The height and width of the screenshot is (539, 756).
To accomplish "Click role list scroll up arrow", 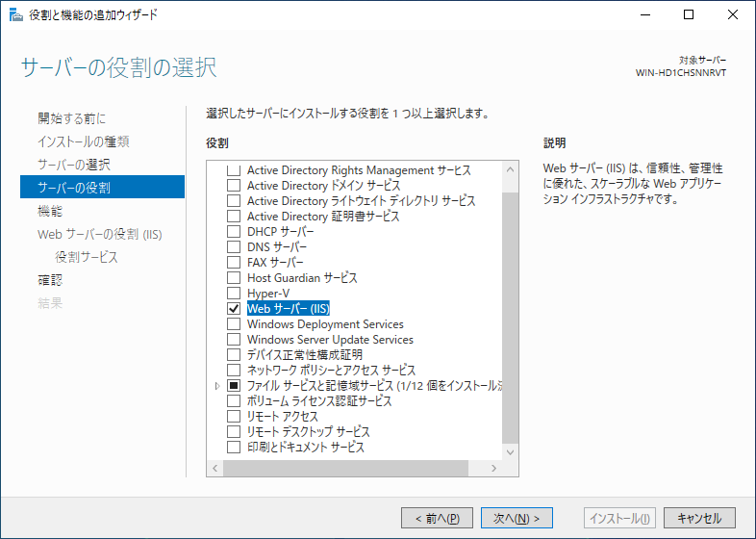I will coord(510,169).
